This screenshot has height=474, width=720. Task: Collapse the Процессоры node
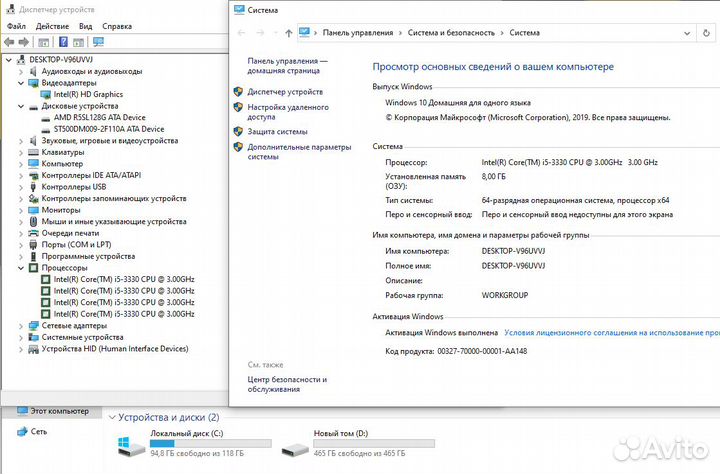[x=21, y=268]
